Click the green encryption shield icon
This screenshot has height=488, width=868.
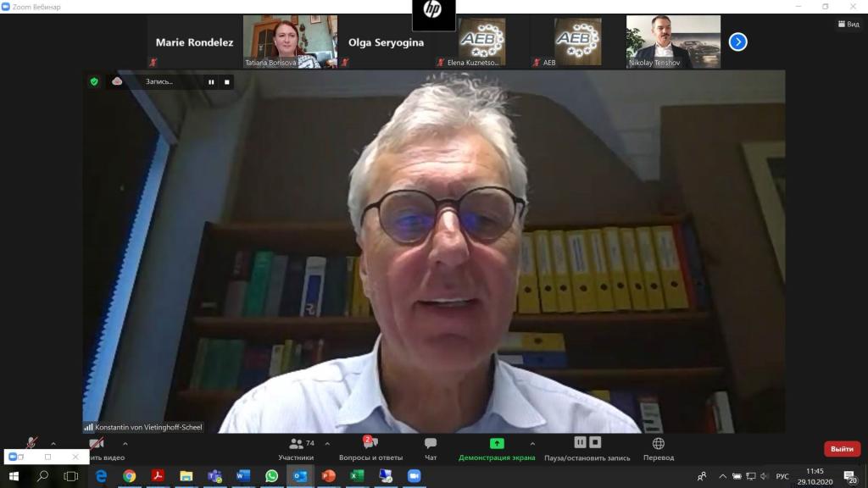[x=94, y=81]
